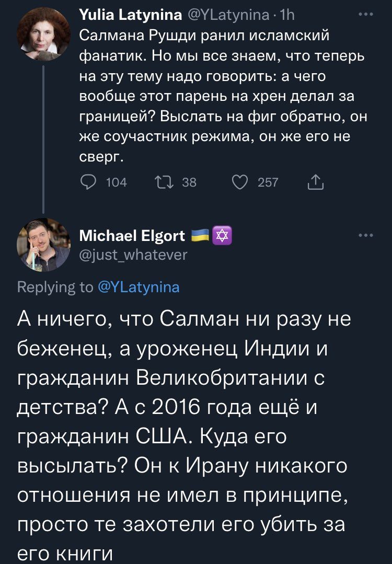Retweet Yulia Latynina's tweet
This screenshot has height=564, width=392.
tap(163, 182)
